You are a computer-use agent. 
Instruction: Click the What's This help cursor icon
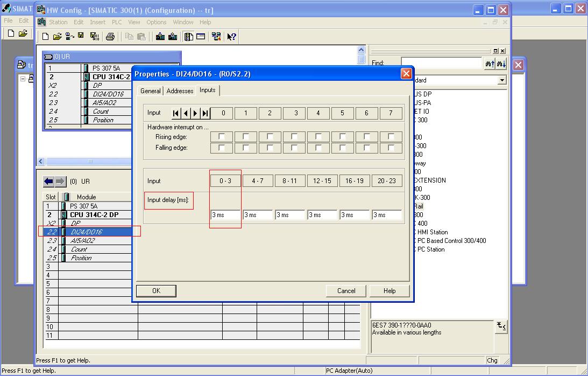(x=231, y=37)
